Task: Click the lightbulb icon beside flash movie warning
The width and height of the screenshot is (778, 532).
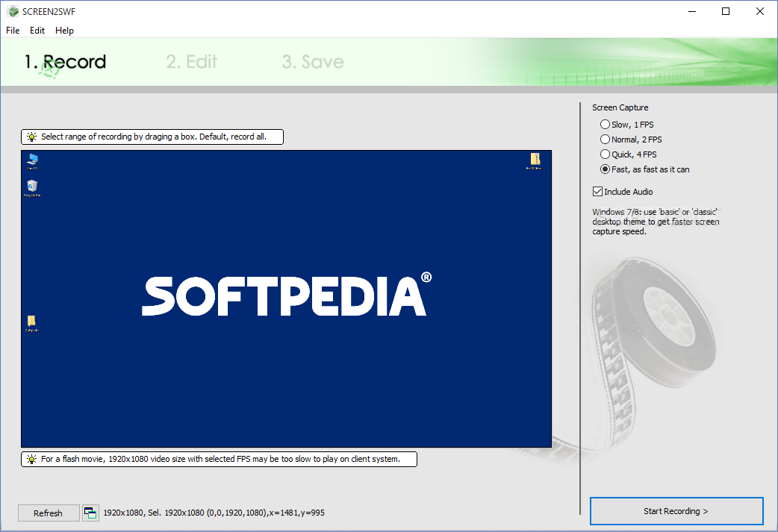Action: coord(32,459)
